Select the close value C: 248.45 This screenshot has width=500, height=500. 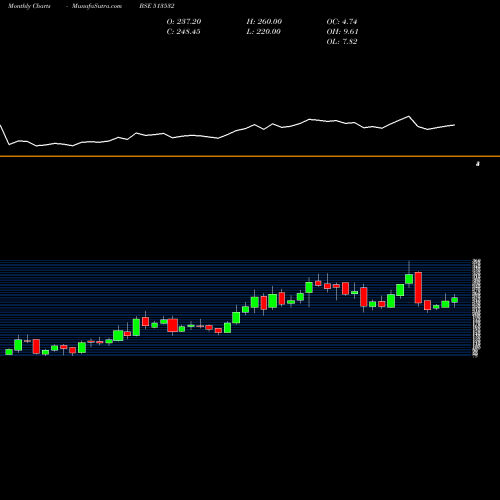(183, 32)
